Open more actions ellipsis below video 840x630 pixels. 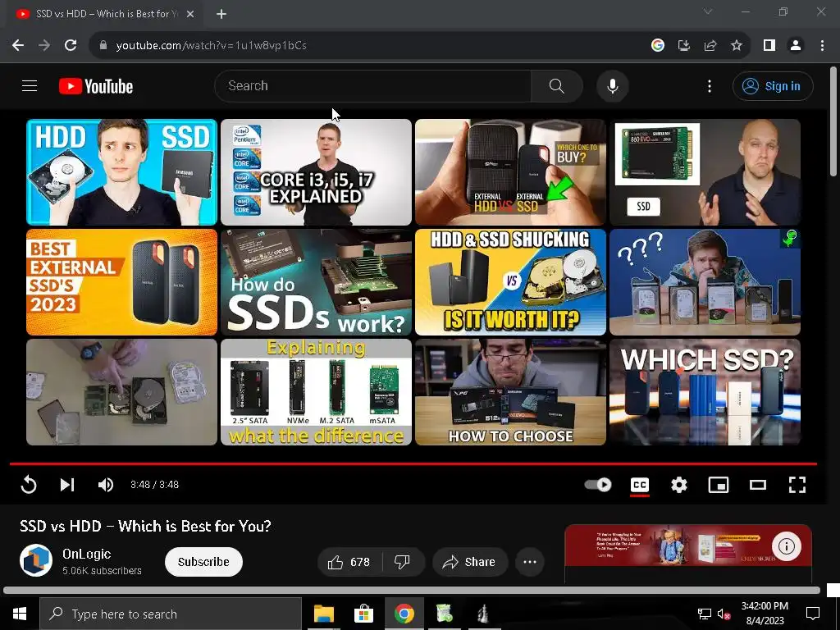(530, 562)
